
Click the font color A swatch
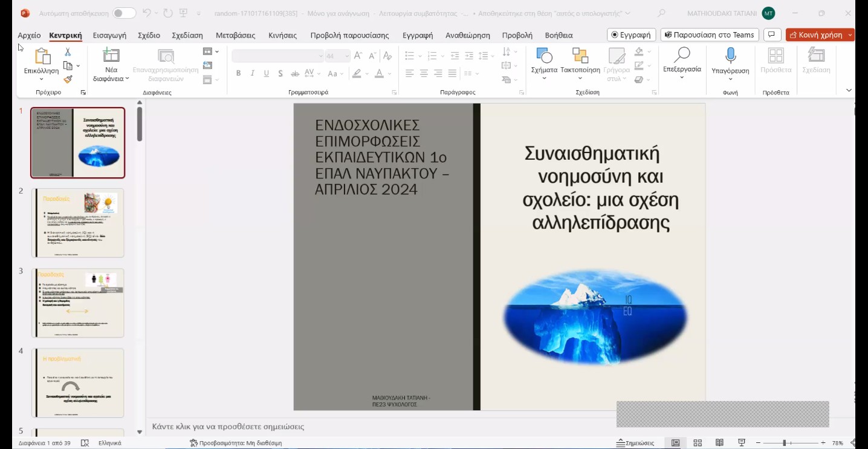tap(379, 73)
